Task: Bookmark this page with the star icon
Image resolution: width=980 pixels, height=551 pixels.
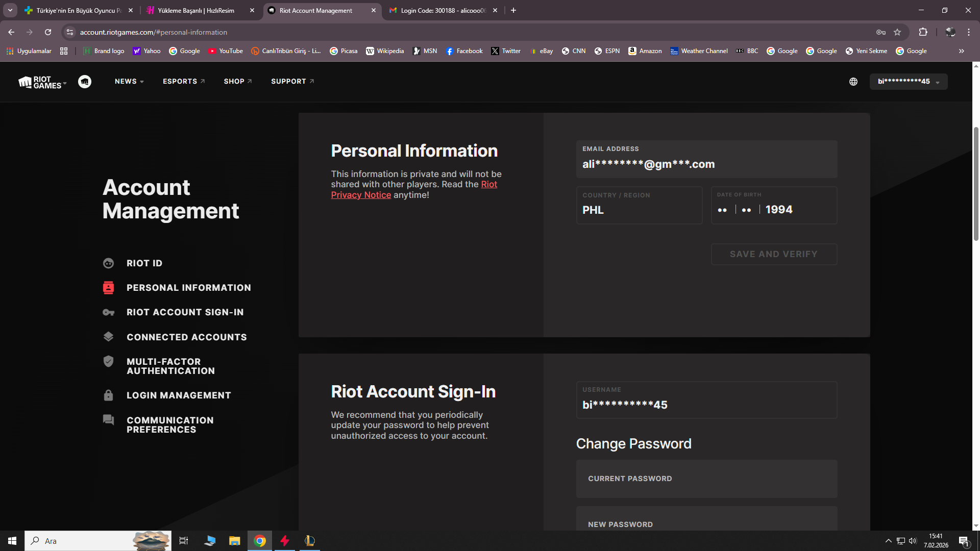Action: click(897, 32)
